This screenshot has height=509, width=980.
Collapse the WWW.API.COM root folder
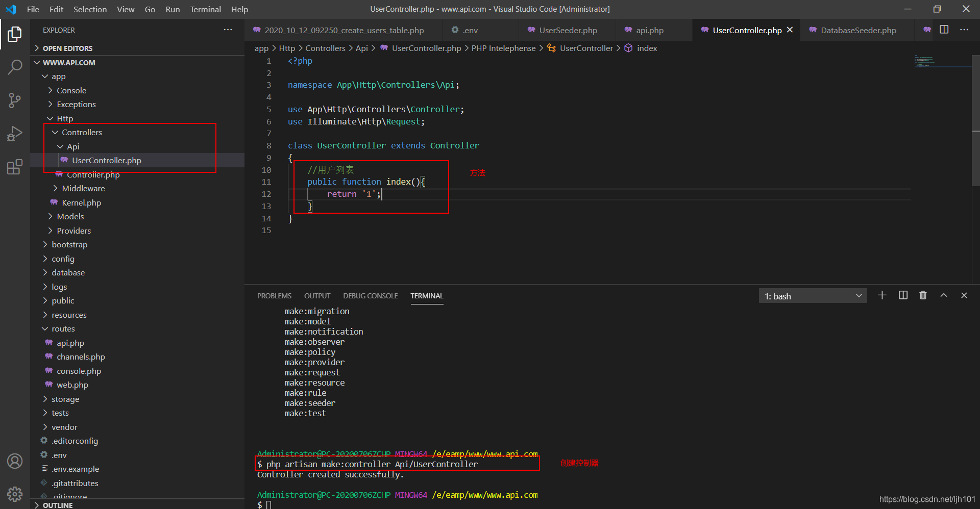[137, 62]
